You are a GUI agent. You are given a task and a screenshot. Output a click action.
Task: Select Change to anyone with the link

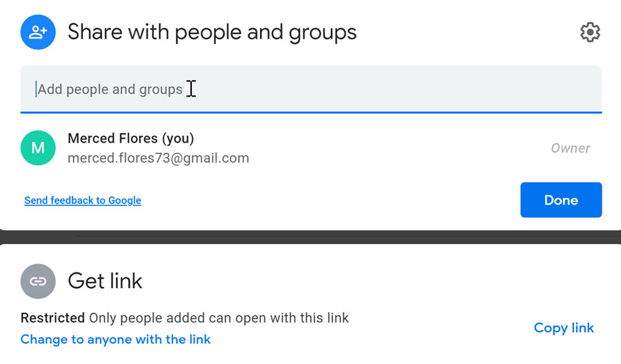click(115, 339)
